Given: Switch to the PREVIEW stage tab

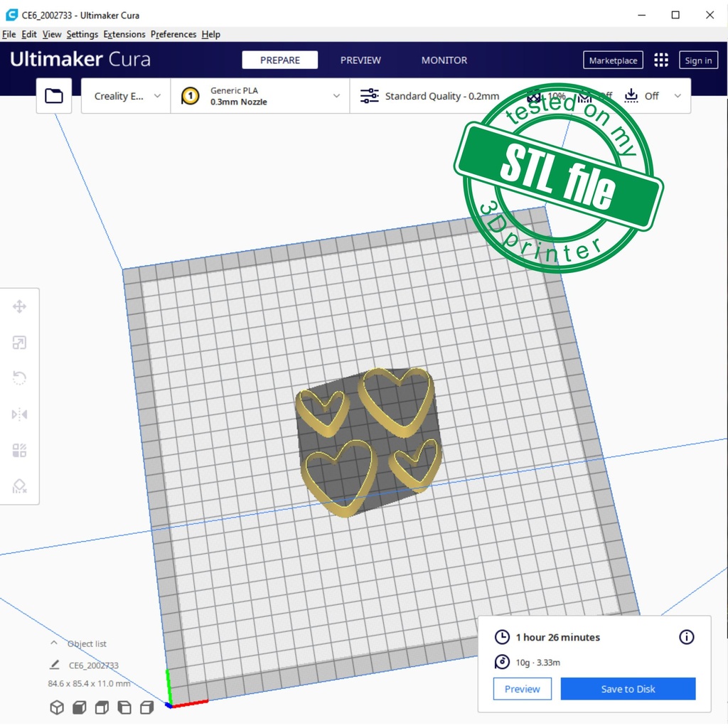Looking at the screenshot, I should tap(360, 60).
